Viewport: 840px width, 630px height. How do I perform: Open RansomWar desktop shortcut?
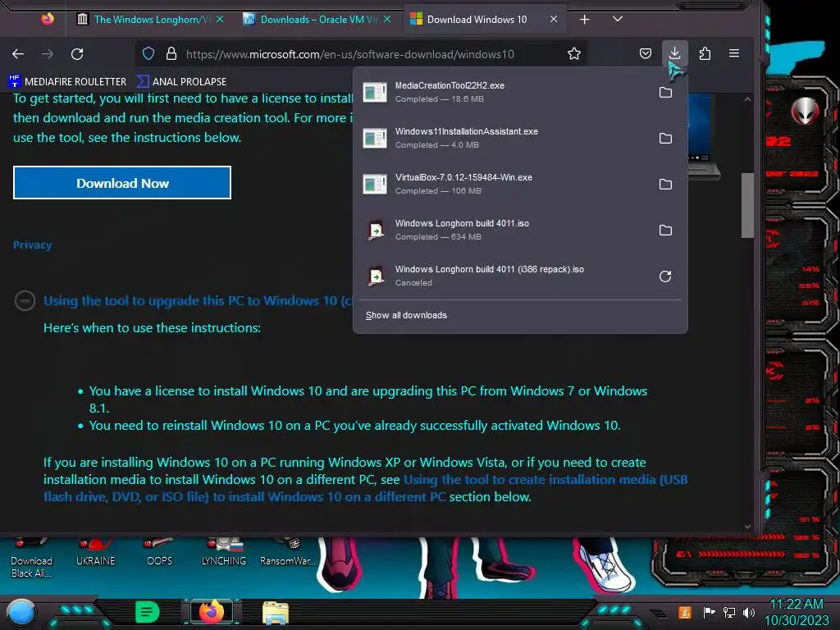pos(288,554)
